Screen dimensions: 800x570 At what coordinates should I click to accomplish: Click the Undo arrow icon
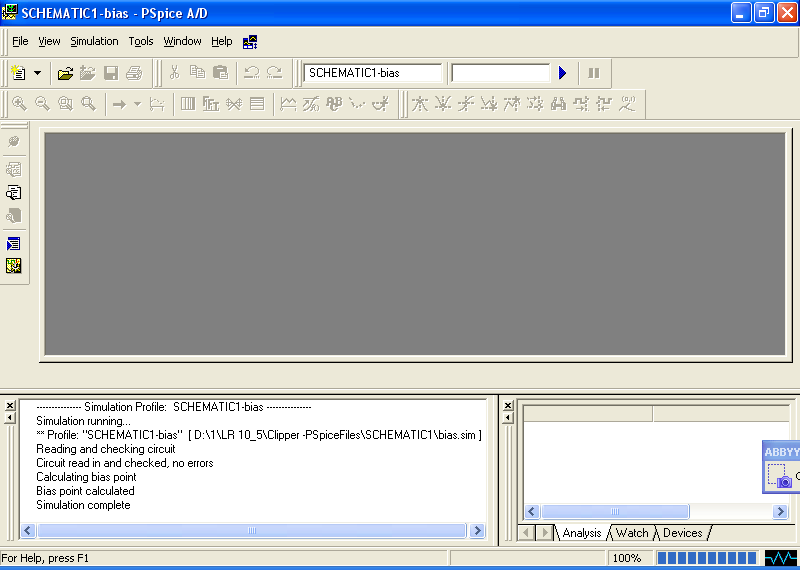[252, 72]
